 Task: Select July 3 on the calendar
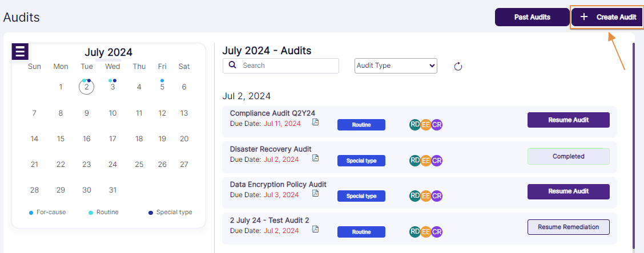coord(112,87)
